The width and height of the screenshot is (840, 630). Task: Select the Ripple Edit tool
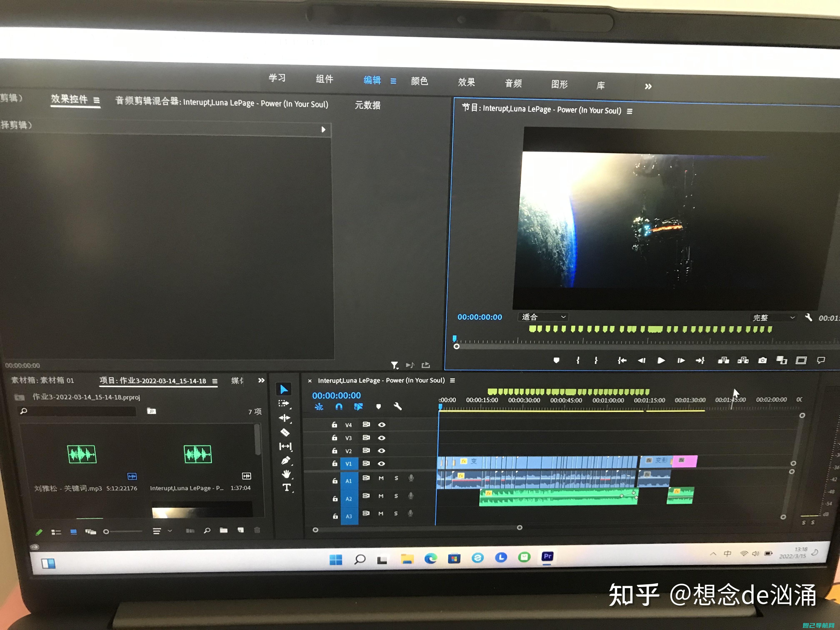284,418
